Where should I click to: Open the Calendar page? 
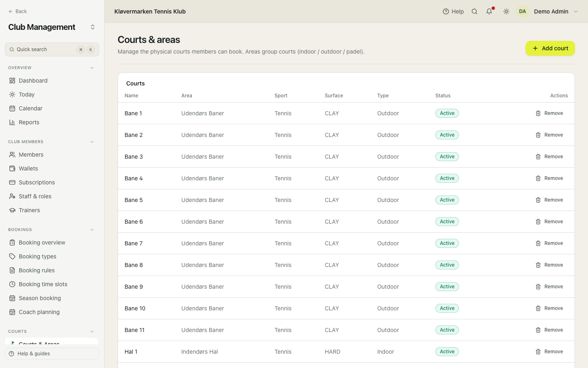[52, 108]
